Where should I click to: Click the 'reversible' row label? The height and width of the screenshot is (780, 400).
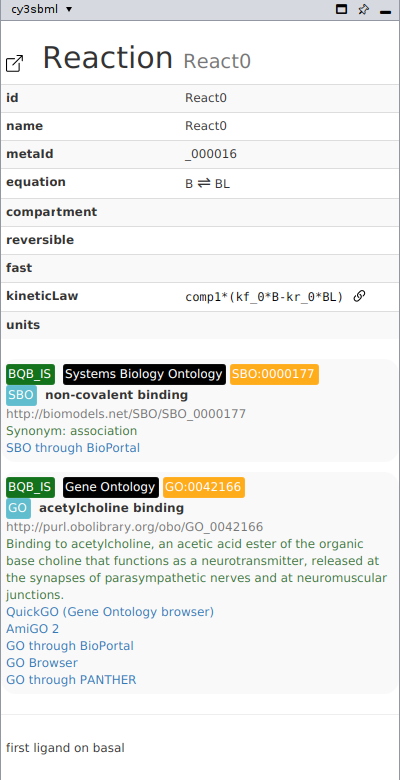40,240
